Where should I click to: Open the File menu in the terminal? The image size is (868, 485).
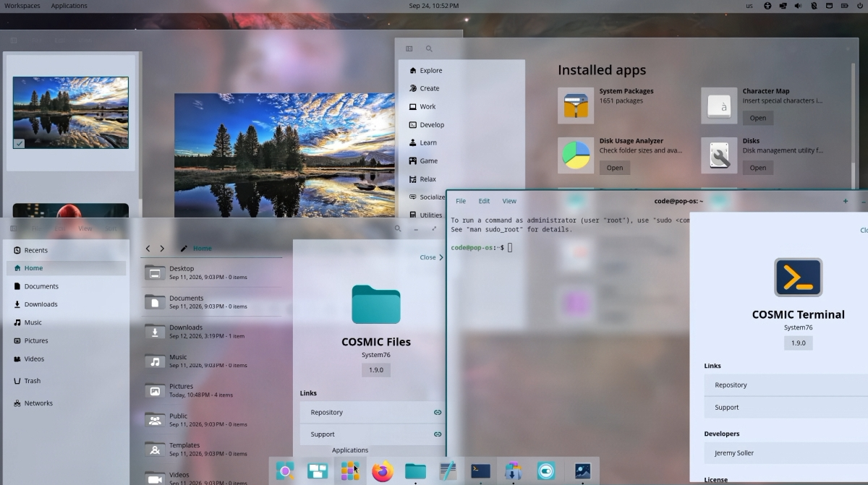(x=461, y=201)
